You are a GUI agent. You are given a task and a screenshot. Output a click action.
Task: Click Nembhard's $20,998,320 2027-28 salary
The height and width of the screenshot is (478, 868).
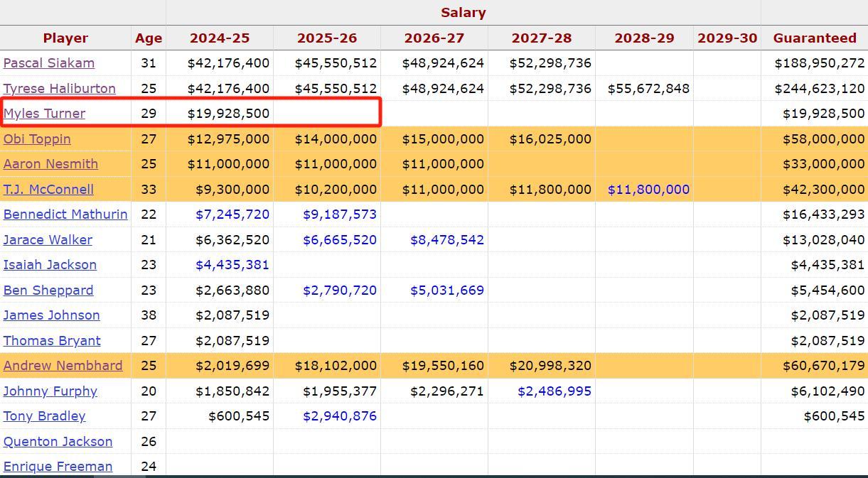550,366
